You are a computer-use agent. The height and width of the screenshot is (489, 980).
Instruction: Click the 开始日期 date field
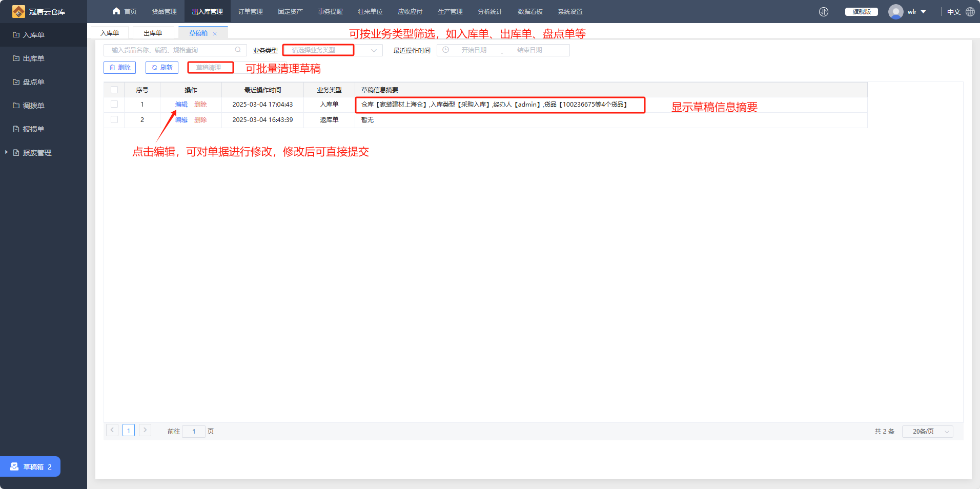pos(474,50)
